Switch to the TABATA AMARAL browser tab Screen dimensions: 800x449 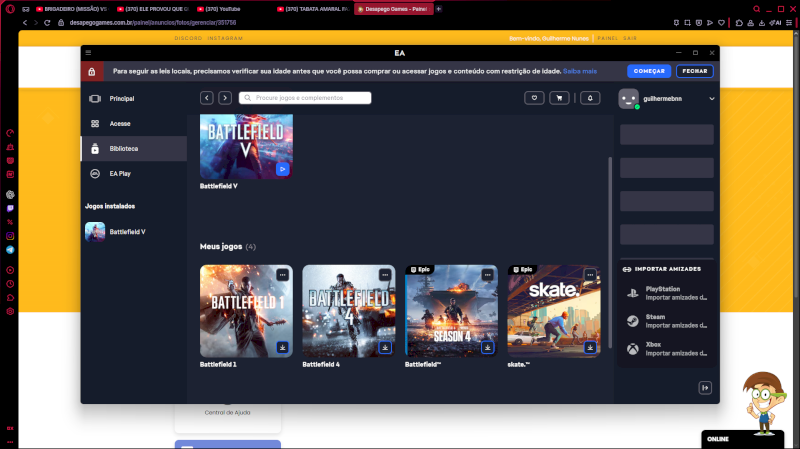(x=313, y=9)
